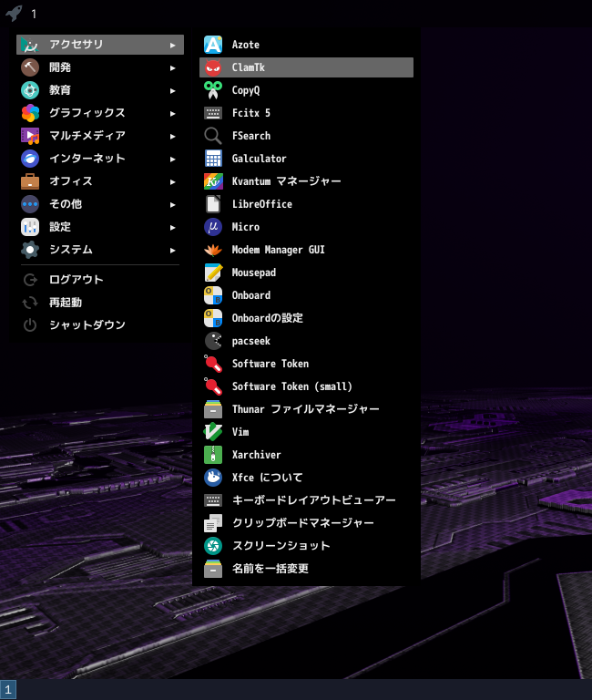The height and width of the screenshot is (700, 592).
Task: Open the 教育 category
Action: pyautogui.click(x=100, y=90)
